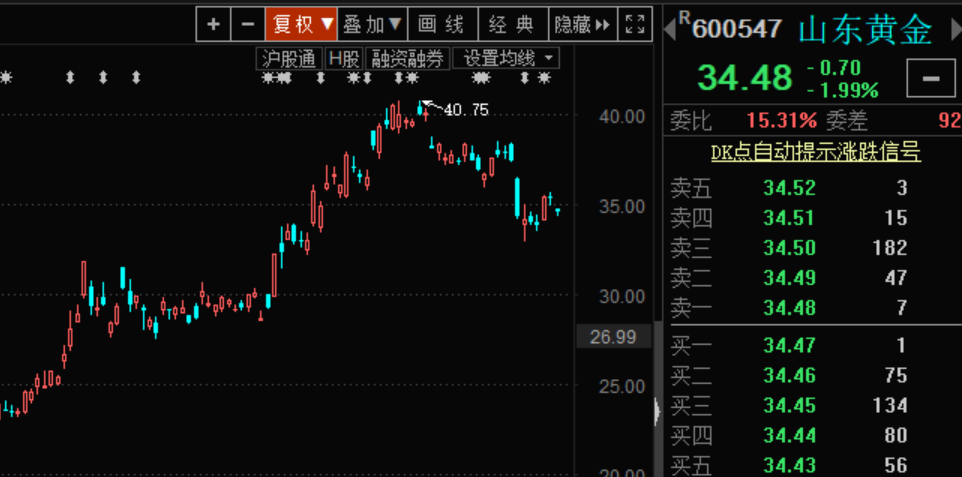Select the 卖一 price 34.48

click(x=790, y=308)
